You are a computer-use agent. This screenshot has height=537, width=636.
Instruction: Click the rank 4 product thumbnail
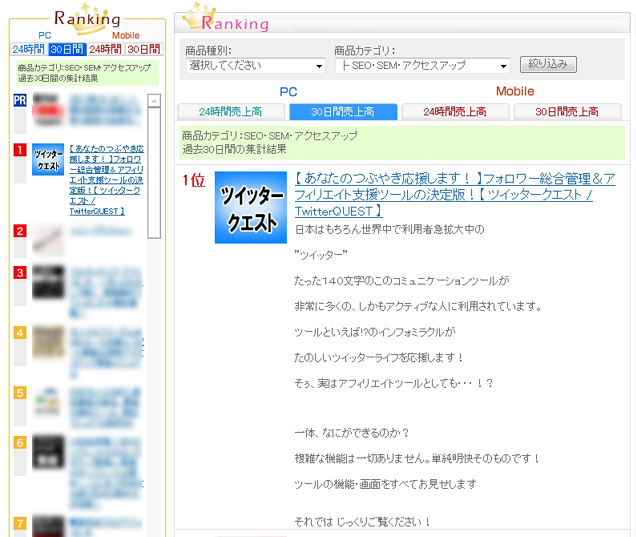click(48, 342)
